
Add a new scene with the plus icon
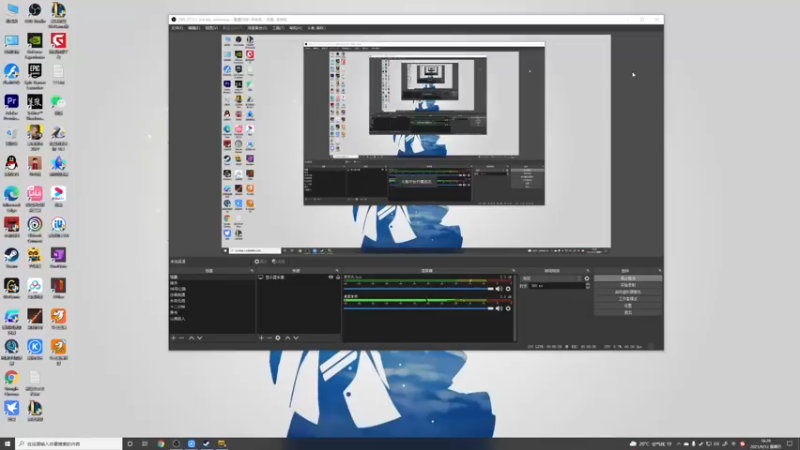[x=173, y=338]
